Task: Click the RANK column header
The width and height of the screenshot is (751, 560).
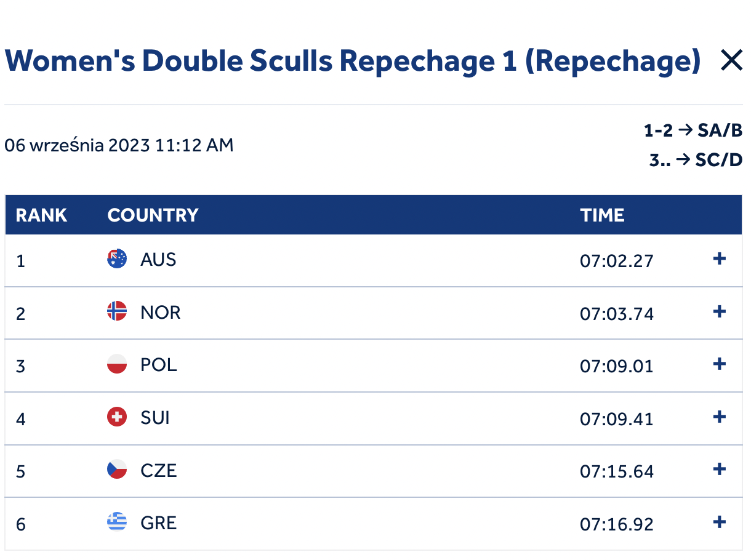Action: pos(41,215)
